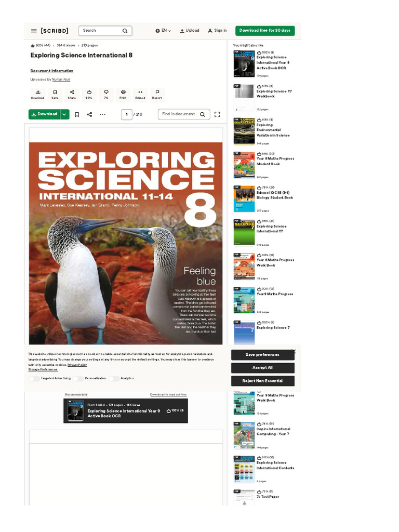Viewport: 399px width, 532px height.
Task: Close the cookie banner with X
Action: pos(295,352)
